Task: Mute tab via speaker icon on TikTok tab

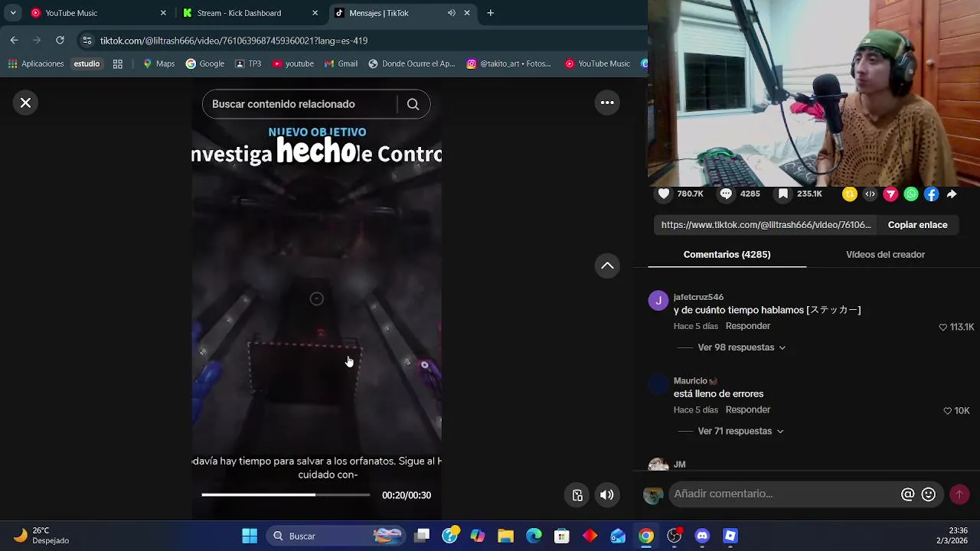Action: [451, 13]
